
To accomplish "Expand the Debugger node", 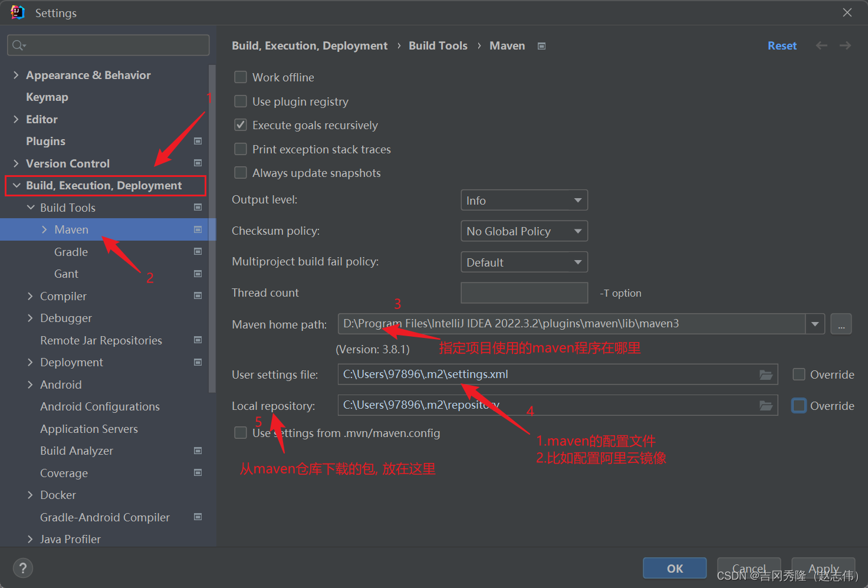I will [x=31, y=318].
